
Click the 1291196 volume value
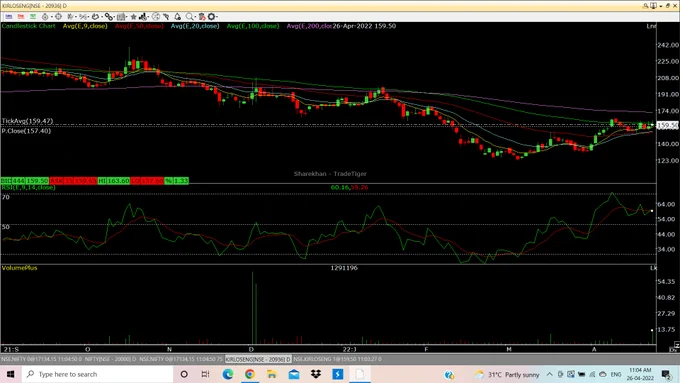(x=344, y=268)
